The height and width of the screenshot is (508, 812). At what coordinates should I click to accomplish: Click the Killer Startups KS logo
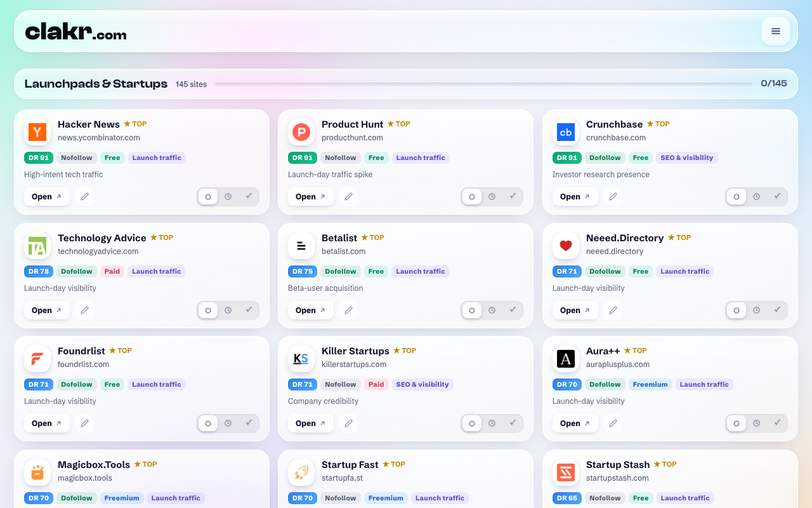pyautogui.click(x=301, y=359)
